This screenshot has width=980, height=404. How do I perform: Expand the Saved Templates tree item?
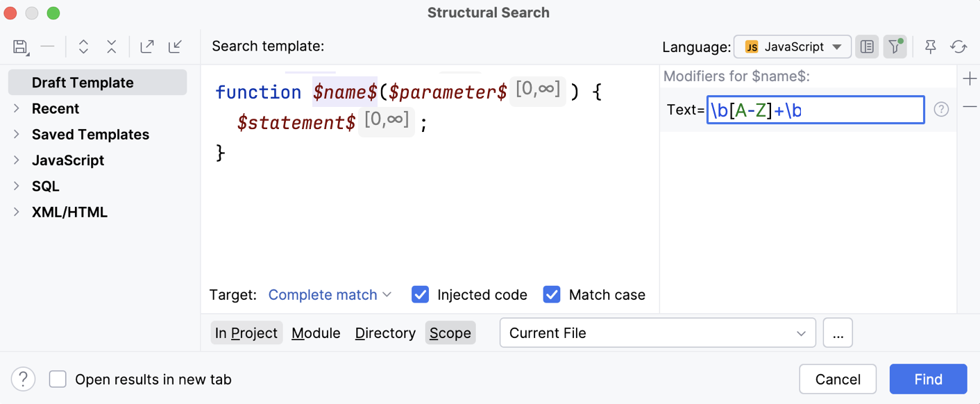(90, 134)
